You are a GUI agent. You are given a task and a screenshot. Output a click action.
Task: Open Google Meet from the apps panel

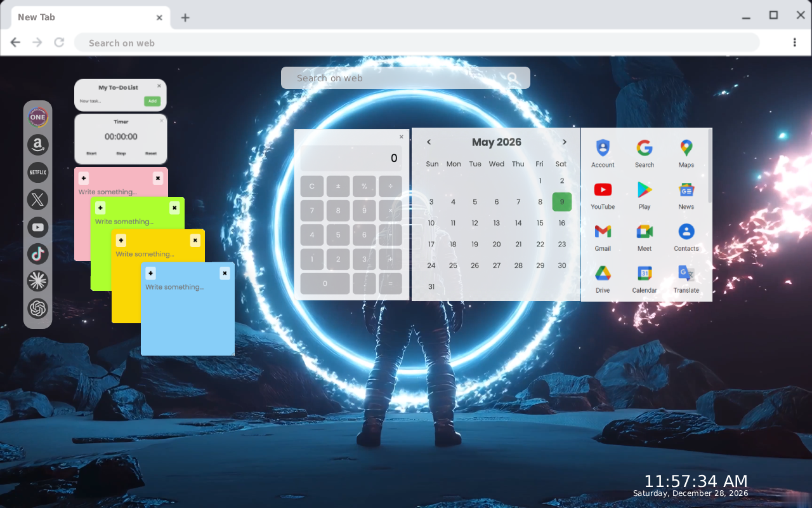[x=645, y=237]
